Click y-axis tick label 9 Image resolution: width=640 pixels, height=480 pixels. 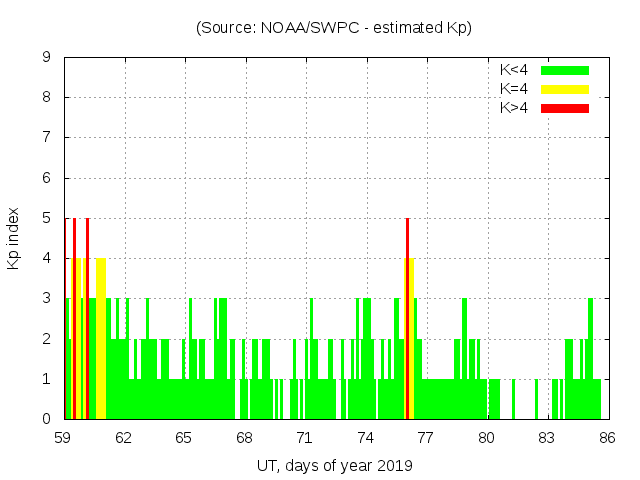pos(47,57)
